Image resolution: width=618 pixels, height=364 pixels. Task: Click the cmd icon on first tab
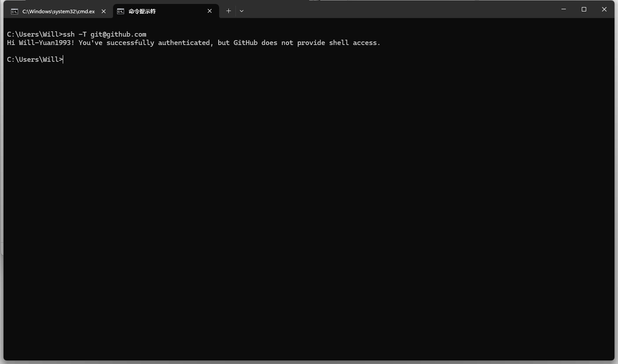tap(15, 11)
